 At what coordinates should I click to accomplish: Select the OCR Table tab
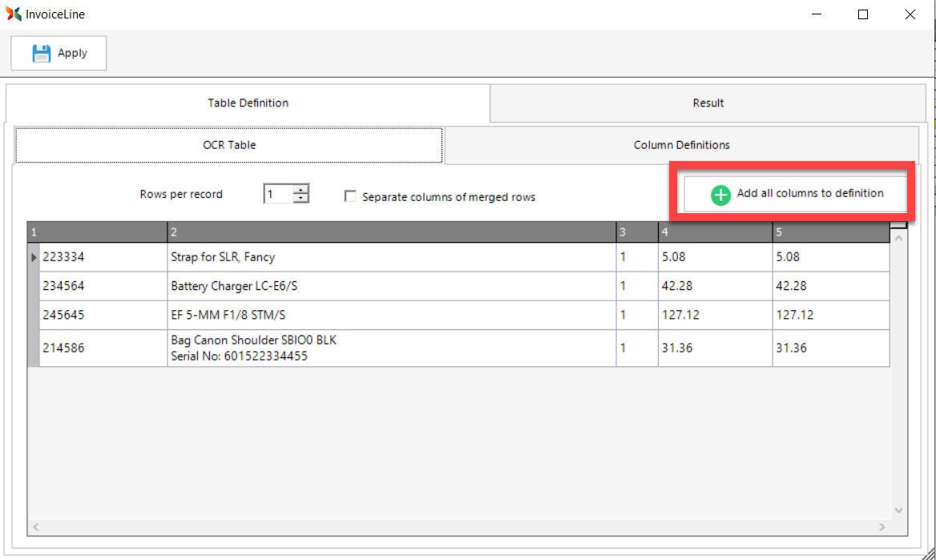click(x=229, y=145)
